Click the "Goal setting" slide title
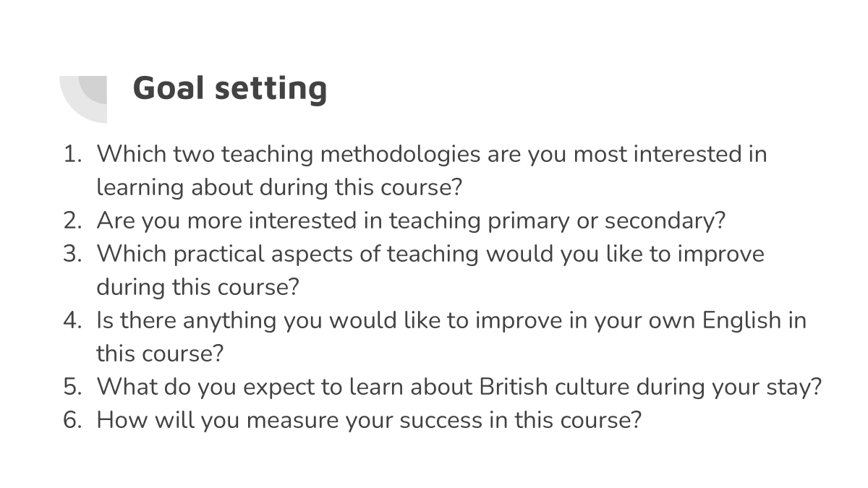Screen dimensions: 868x488 click(x=230, y=89)
